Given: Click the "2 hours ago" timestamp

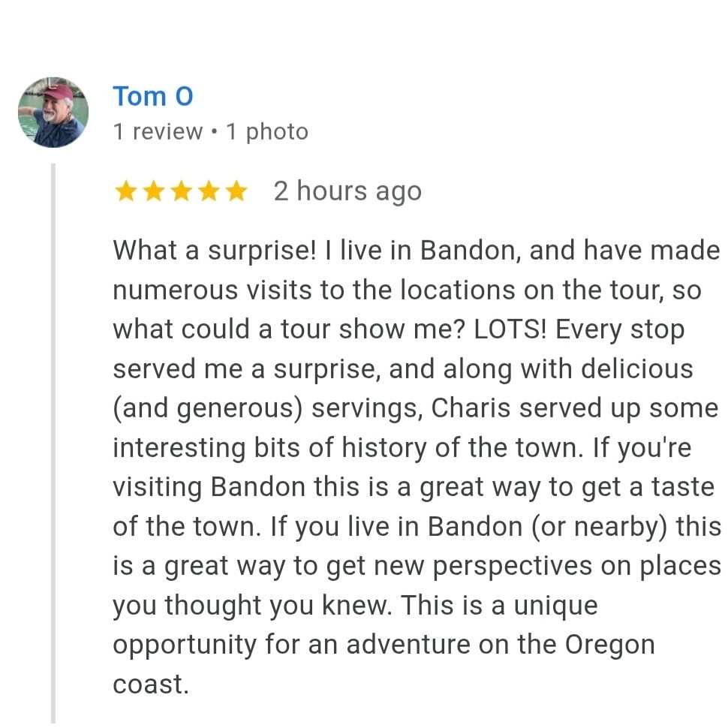Looking at the screenshot, I should coord(347,191).
